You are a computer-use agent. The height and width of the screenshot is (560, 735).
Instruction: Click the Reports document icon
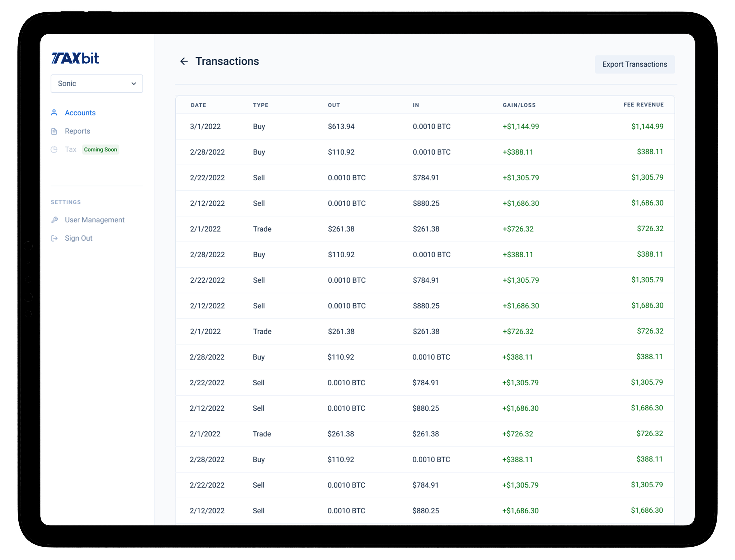pos(54,131)
